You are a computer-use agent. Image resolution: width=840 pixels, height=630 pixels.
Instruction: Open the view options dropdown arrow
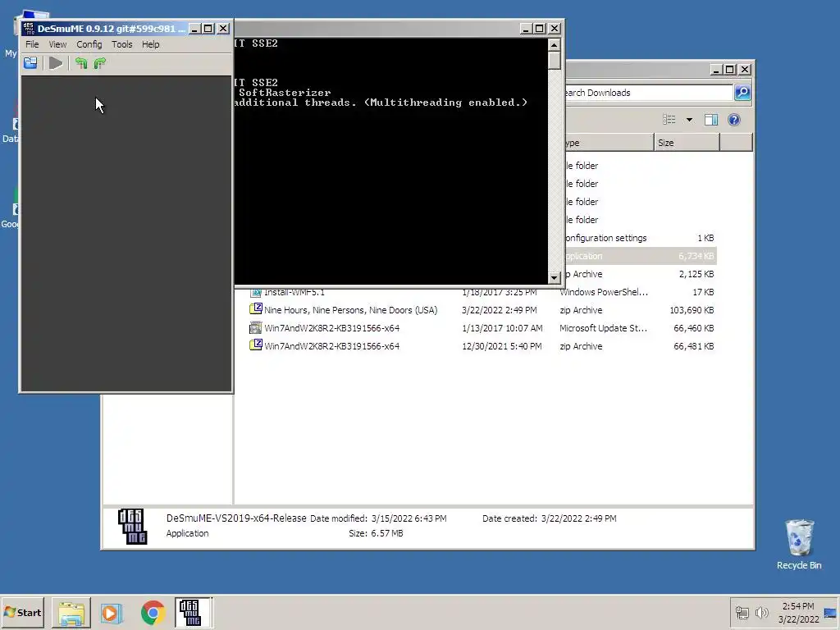point(689,120)
